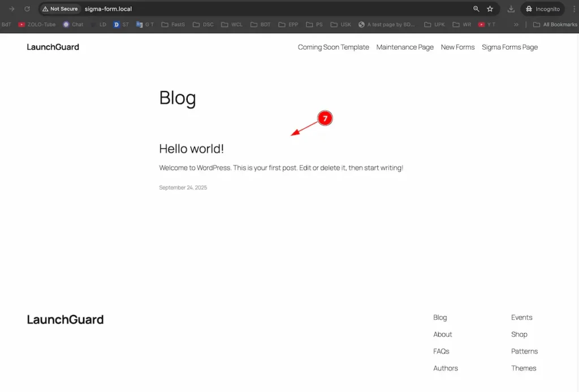Open the DSC bookmark folder

point(203,24)
